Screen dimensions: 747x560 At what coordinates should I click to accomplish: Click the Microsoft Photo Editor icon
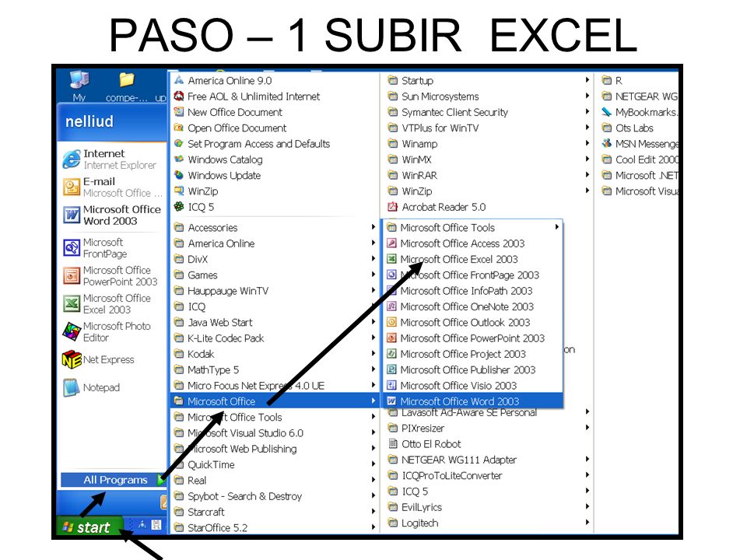pyautogui.click(x=72, y=331)
